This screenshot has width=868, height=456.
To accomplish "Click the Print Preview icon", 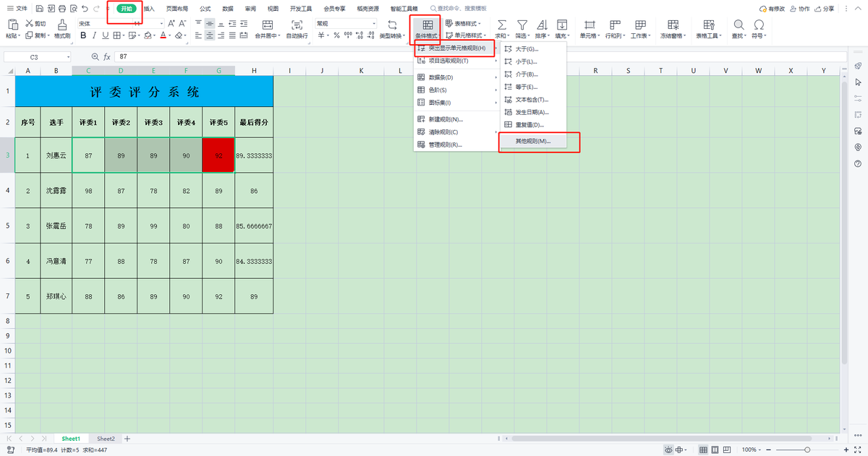I will coord(73,9).
